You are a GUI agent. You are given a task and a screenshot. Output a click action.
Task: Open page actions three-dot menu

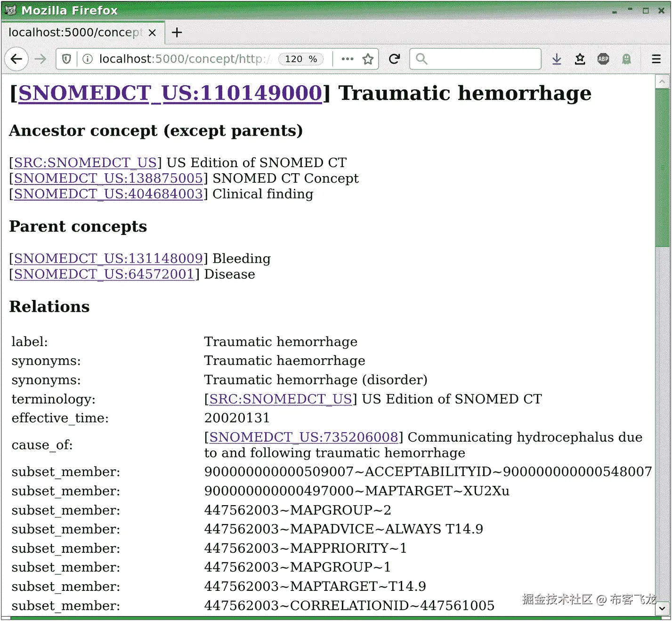click(x=348, y=59)
